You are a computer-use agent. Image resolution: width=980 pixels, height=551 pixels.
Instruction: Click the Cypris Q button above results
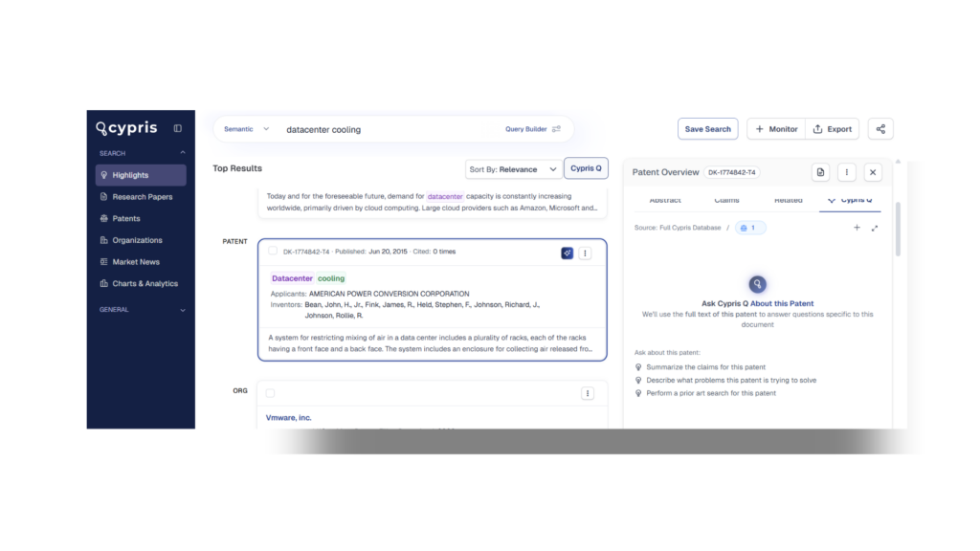pyautogui.click(x=586, y=168)
